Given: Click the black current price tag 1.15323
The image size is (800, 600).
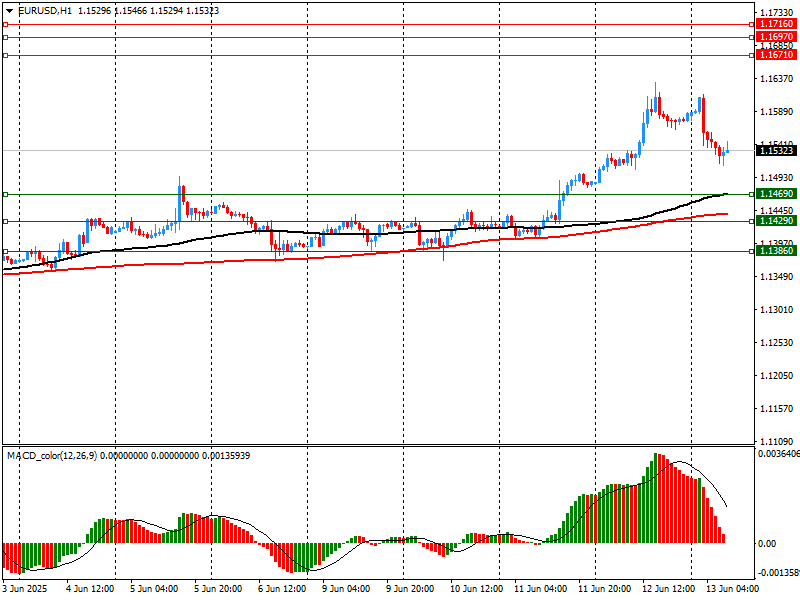Looking at the screenshot, I should pos(775,150).
